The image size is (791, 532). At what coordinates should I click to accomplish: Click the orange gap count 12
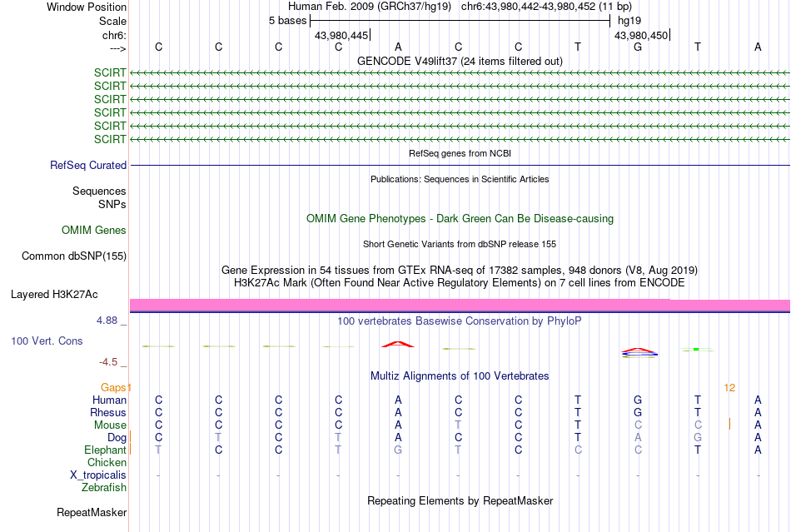pos(729,388)
